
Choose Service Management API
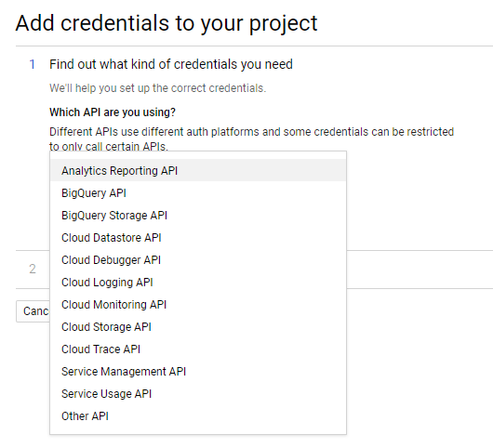click(x=198, y=372)
